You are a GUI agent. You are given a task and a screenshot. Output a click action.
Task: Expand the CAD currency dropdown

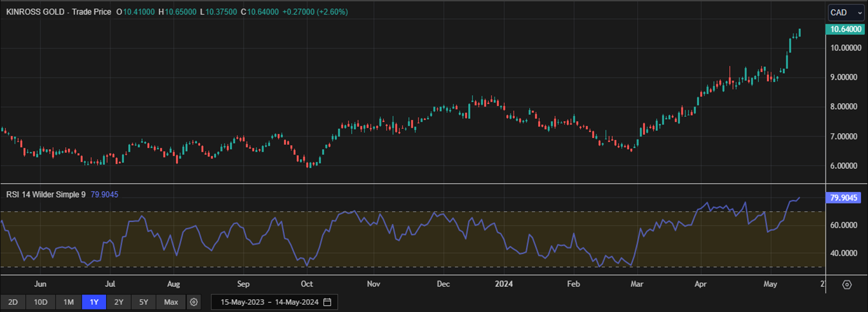click(846, 12)
